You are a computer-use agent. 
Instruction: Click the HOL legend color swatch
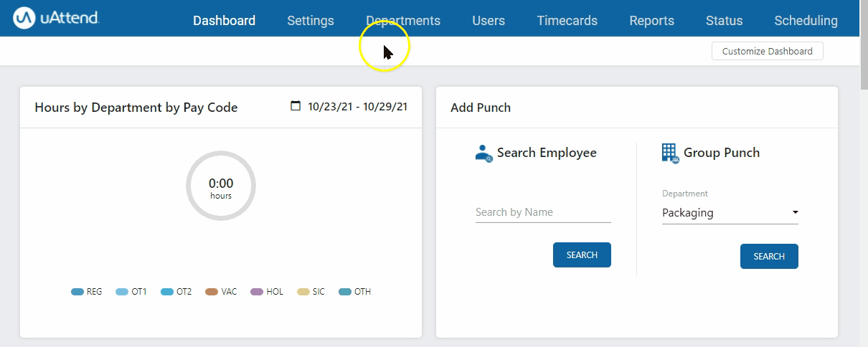(257, 292)
